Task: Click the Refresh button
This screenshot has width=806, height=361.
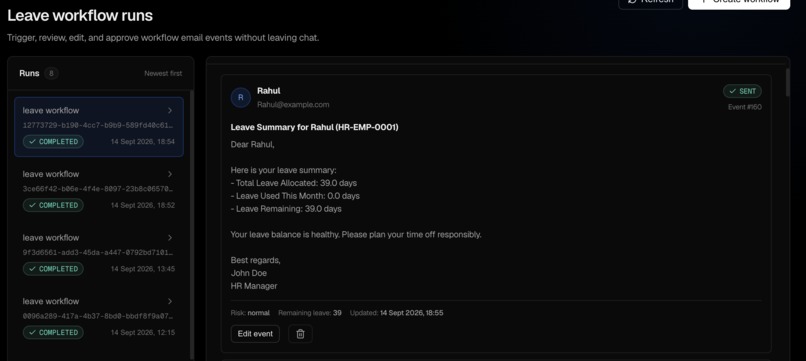Action: tap(650, 3)
